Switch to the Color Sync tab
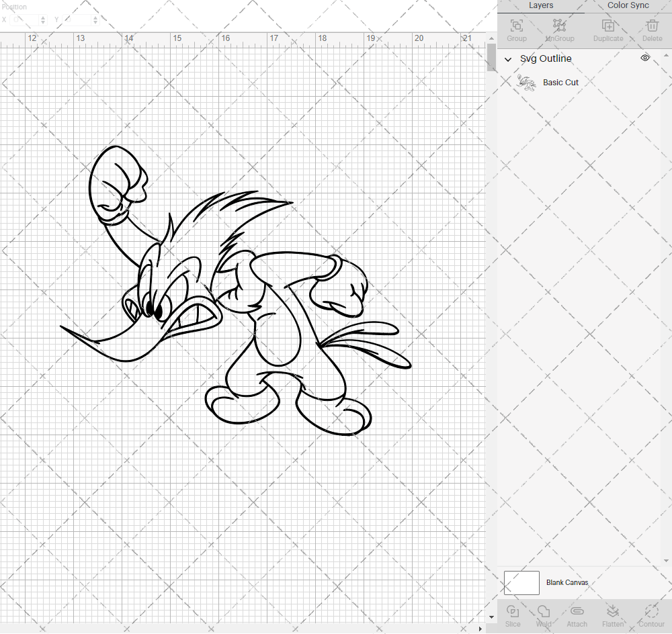 [x=627, y=5]
